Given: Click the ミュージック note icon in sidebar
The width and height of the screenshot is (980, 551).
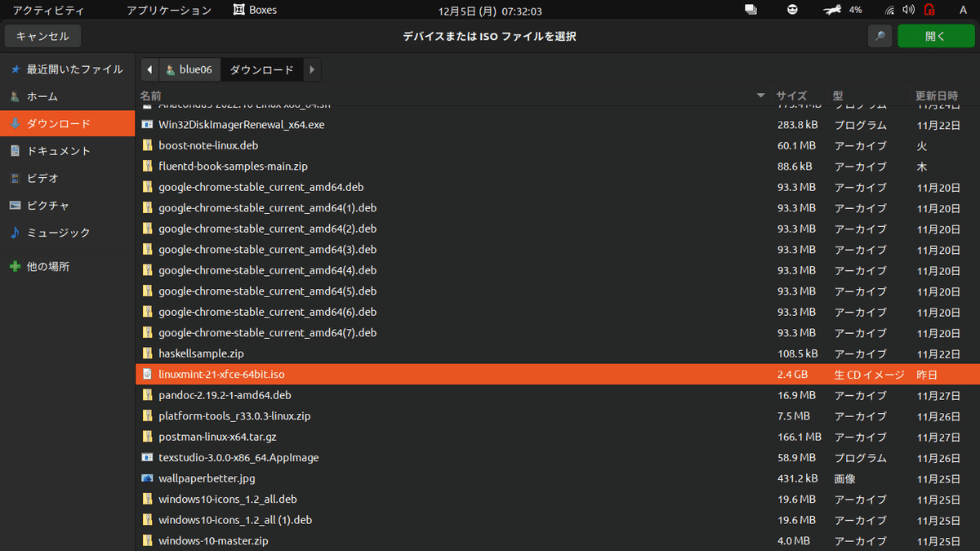Looking at the screenshot, I should pyautogui.click(x=16, y=233).
